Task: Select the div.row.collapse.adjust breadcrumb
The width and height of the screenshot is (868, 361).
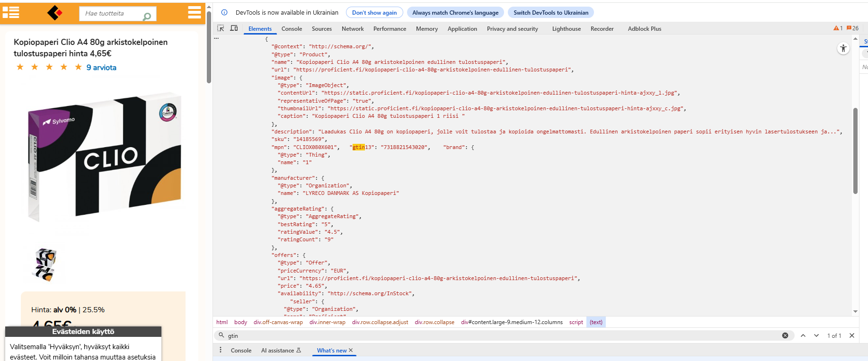Action: (x=380, y=322)
